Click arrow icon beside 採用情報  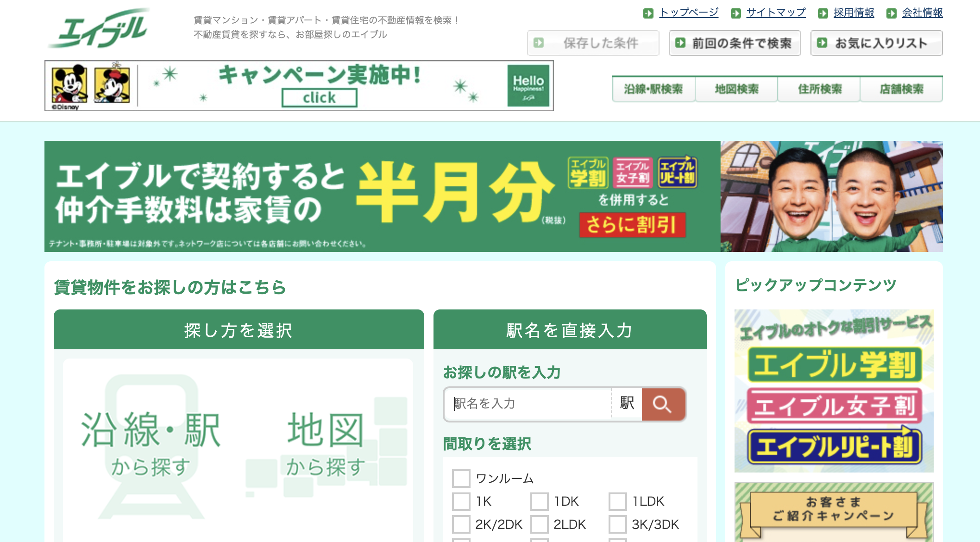pos(823,13)
